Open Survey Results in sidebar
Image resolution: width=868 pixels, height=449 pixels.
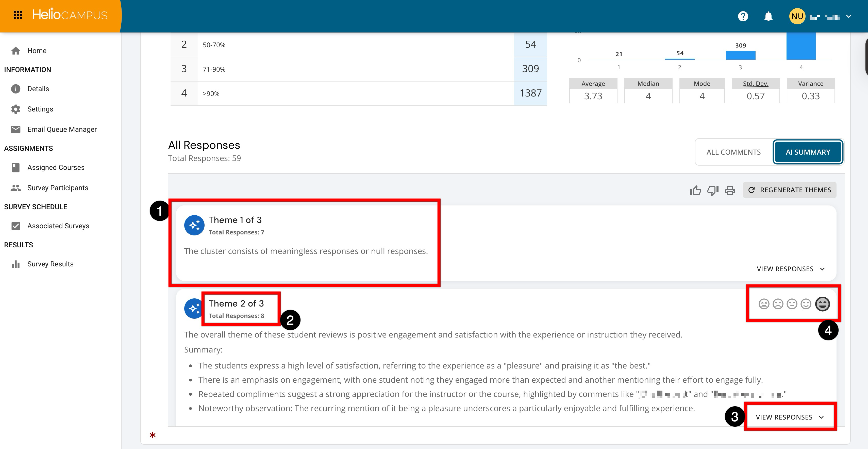50,264
